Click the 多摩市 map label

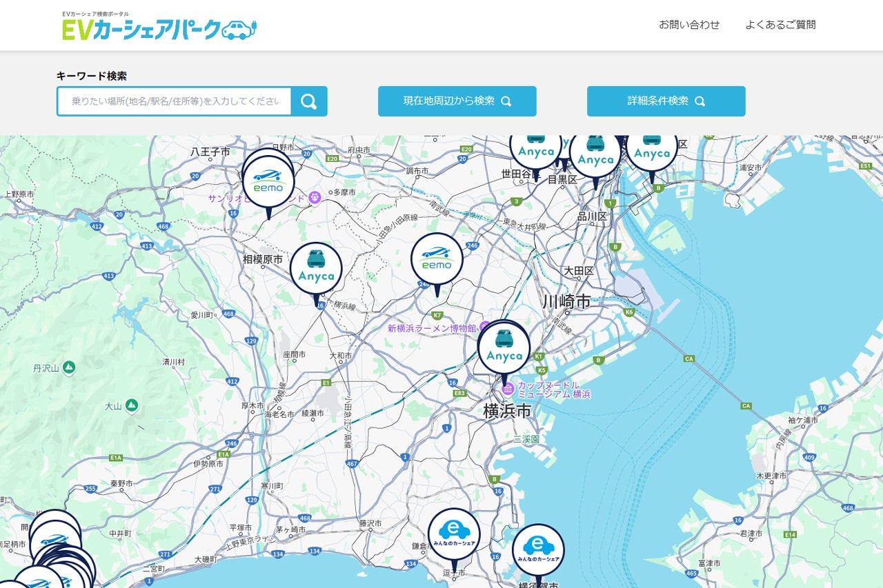pos(344,192)
